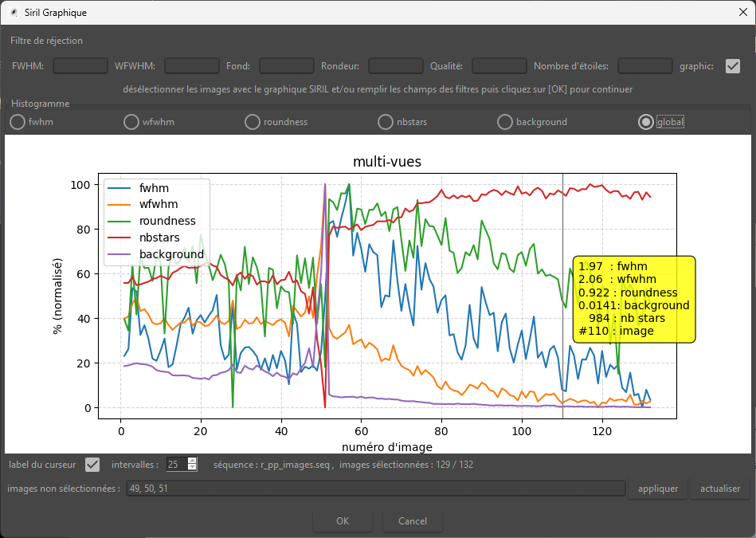Click the Filtre de réjection heading
756x538 pixels.
(46, 41)
